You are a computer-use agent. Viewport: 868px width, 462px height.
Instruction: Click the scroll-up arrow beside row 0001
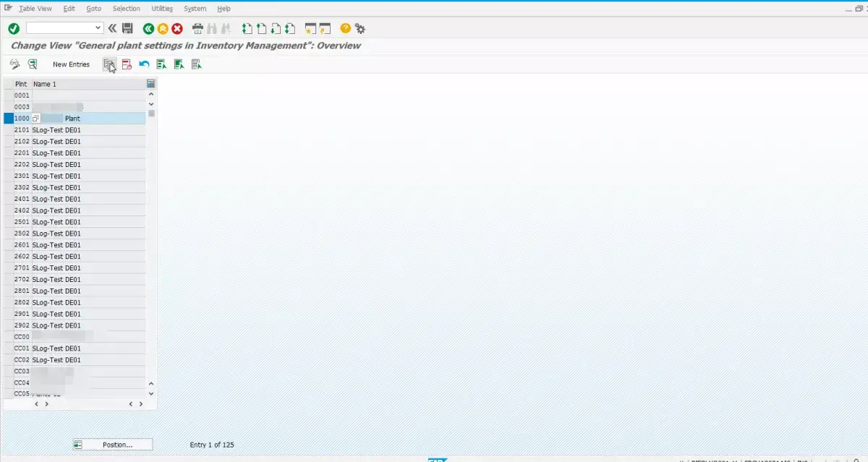coord(151,94)
